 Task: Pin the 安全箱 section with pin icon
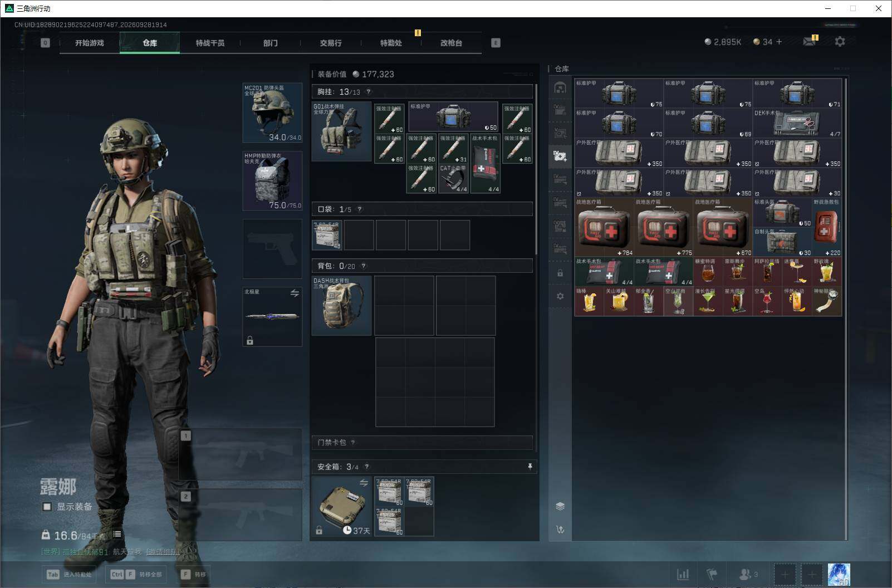(530, 467)
